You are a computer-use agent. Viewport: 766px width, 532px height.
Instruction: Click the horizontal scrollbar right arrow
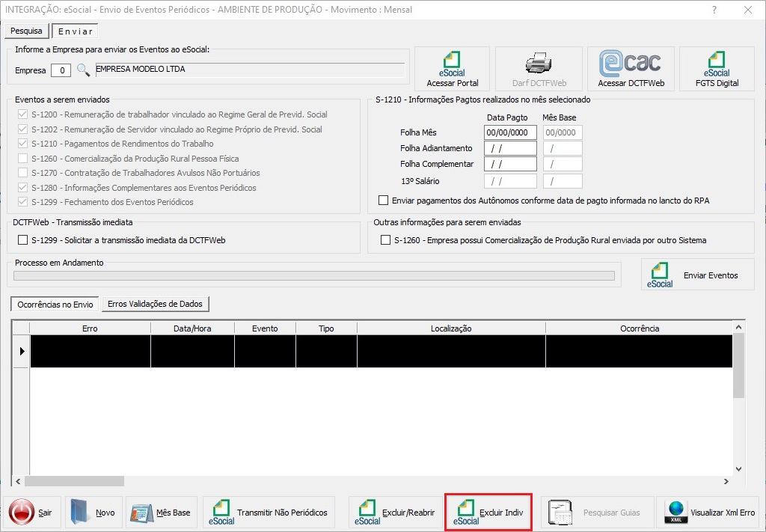[x=726, y=481]
